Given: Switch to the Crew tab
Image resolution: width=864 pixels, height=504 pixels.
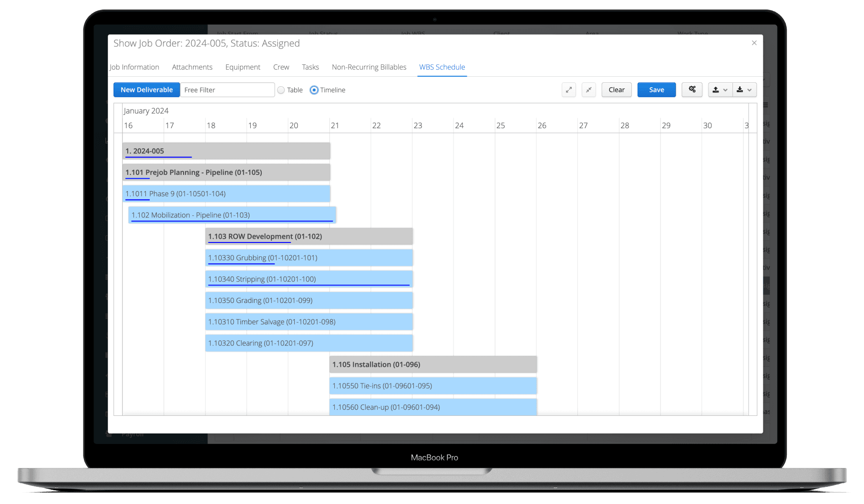Looking at the screenshot, I should pos(281,67).
